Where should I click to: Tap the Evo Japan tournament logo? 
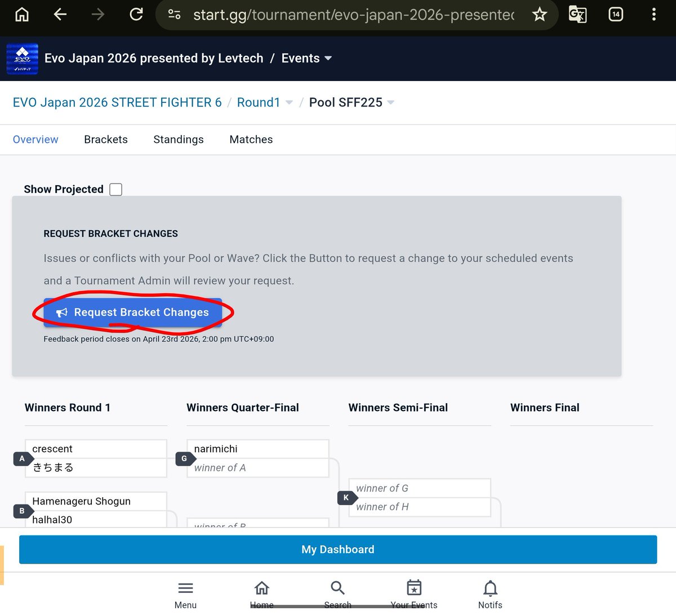23,59
